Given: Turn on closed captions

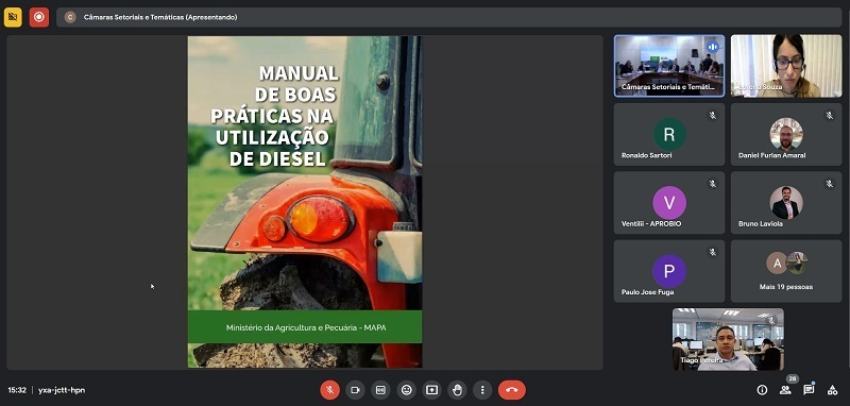Looking at the screenshot, I should pyautogui.click(x=381, y=390).
